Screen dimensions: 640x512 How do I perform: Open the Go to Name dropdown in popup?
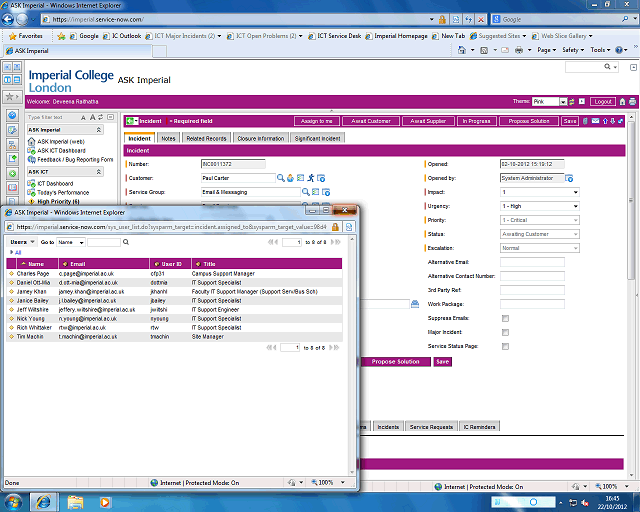[70, 242]
